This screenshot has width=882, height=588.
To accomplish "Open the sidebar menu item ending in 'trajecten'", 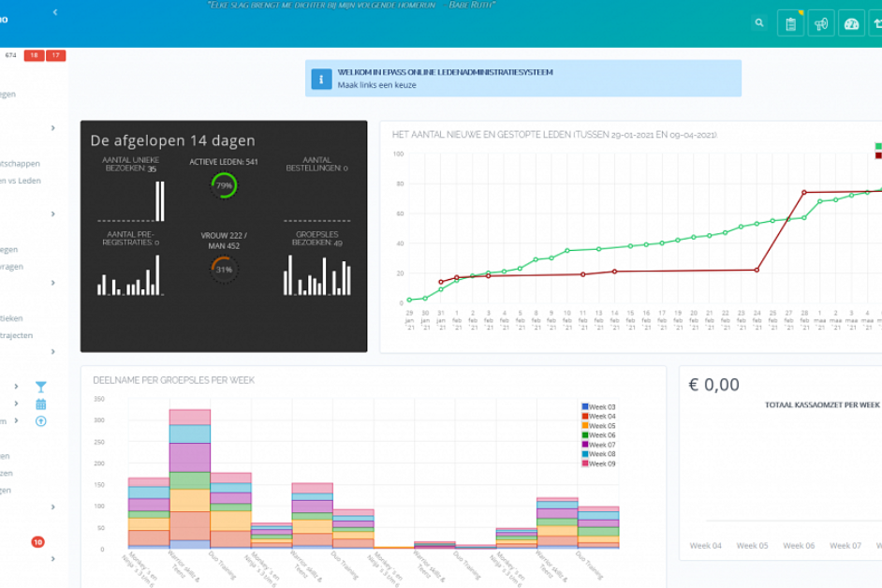I will (x=18, y=335).
